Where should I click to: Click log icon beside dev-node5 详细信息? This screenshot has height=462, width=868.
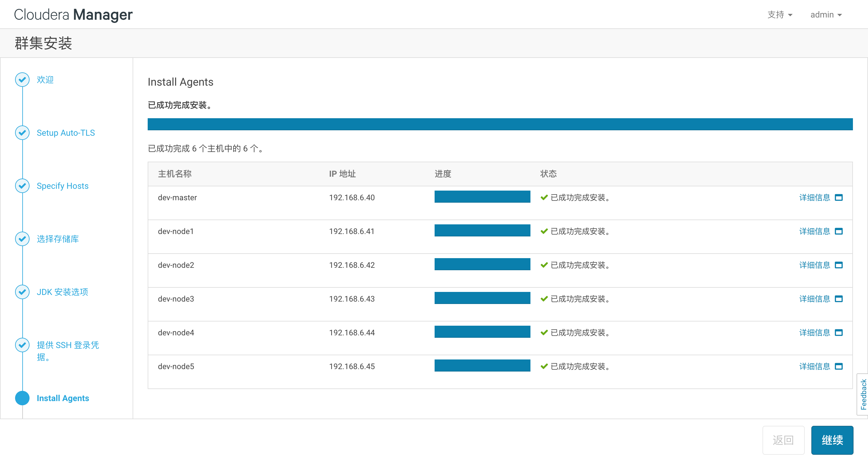coord(839,367)
